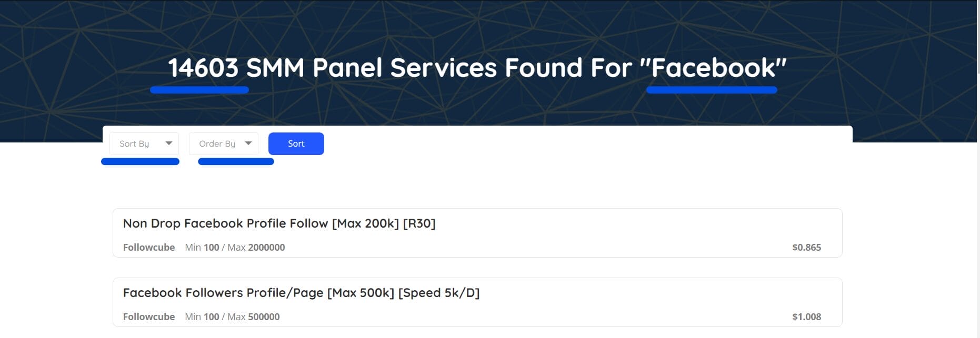Viewport: 980px width, 338px height.
Task: Open Non Drop Facebook Profile Follow service
Action: click(279, 223)
